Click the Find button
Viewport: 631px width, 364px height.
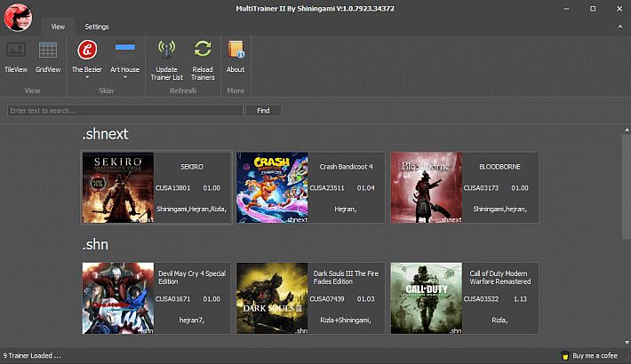click(263, 111)
